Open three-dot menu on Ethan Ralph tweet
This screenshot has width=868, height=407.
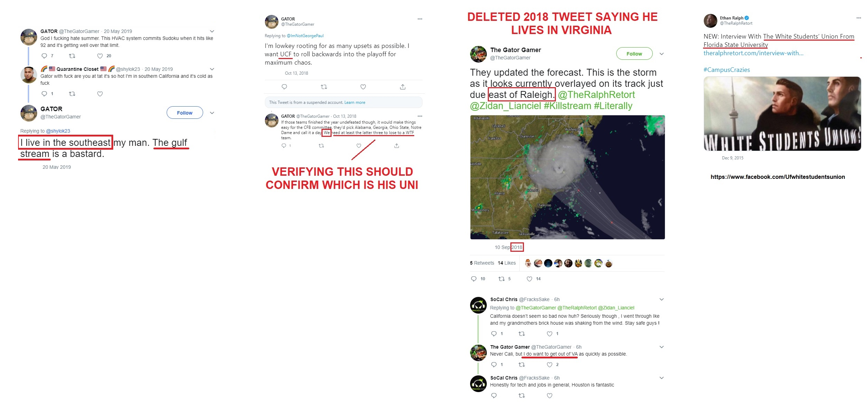pyautogui.click(x=859, y=18)
